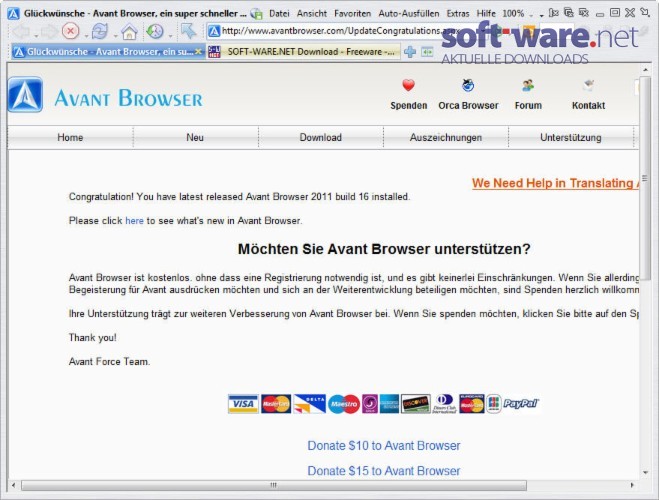This screenshot has width=659, height=500.
Task: Close the Glückwünsche tab with x
Action: coord(198,52)
